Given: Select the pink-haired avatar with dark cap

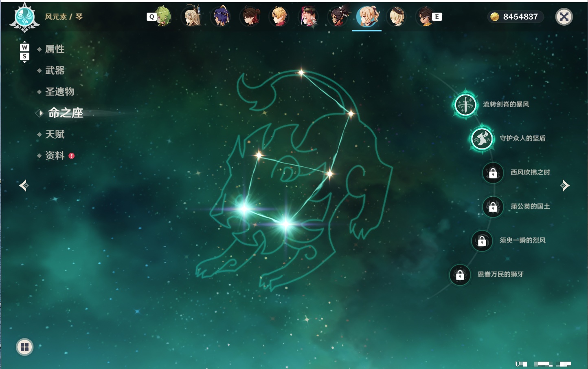Looking at the screenshot, I should 309,16.
